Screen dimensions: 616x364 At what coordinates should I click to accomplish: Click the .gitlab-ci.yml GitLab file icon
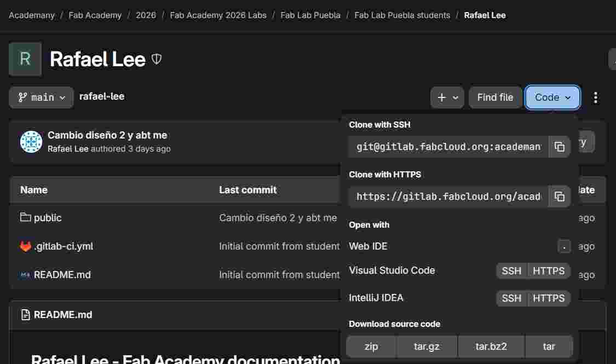click(26, 246)
